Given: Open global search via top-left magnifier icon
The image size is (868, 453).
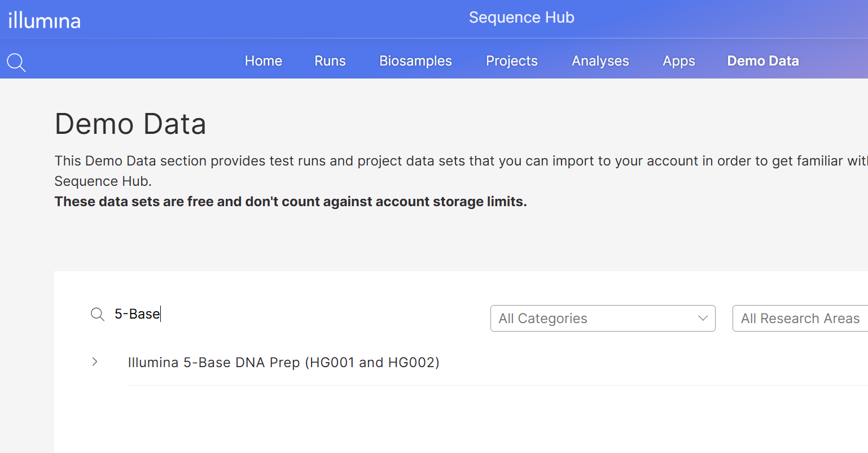Looking at the screenshot, I should tap(16, 62).
